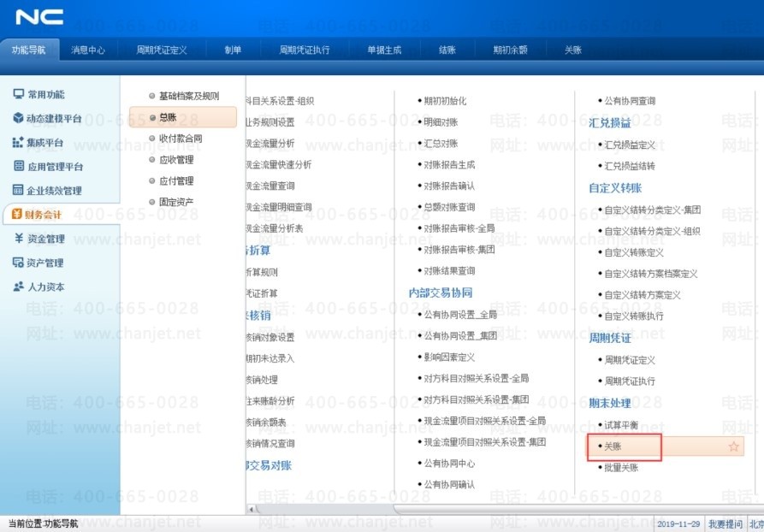Open the 消息中心 tab
This screenshot has height=532, width=764.
[88, 50]
